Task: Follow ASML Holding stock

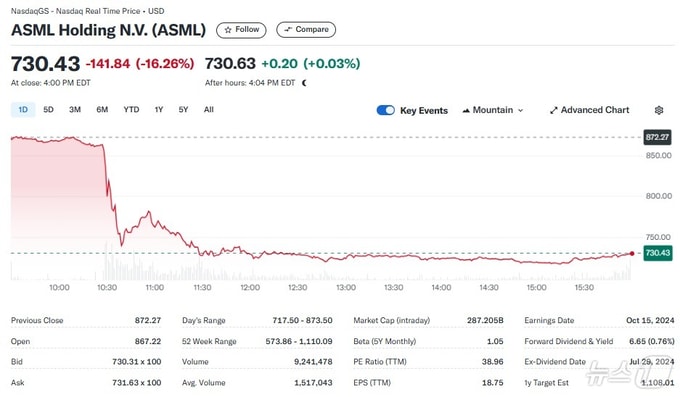Action: [x=241, y=30]
